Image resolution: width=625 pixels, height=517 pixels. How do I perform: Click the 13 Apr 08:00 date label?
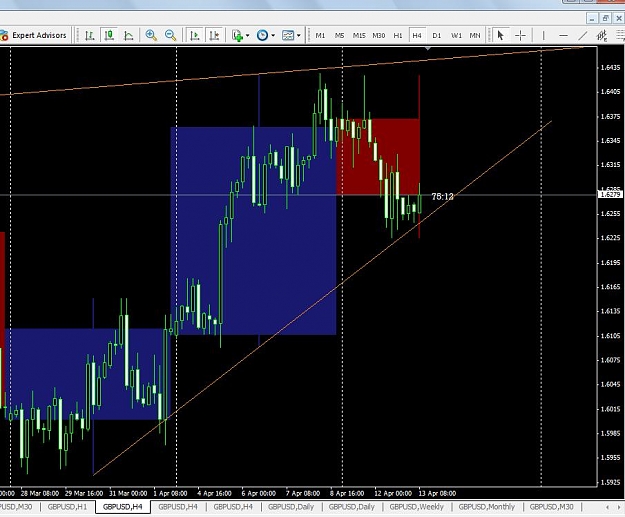(437, 493)
